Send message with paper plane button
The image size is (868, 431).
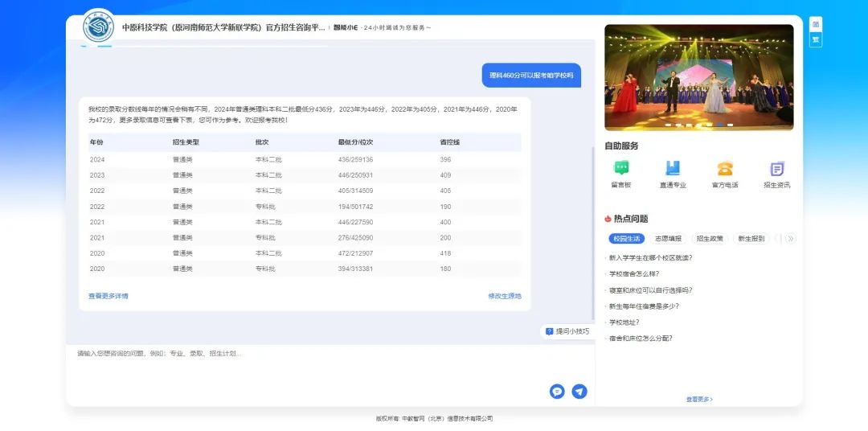click(579, 391)
